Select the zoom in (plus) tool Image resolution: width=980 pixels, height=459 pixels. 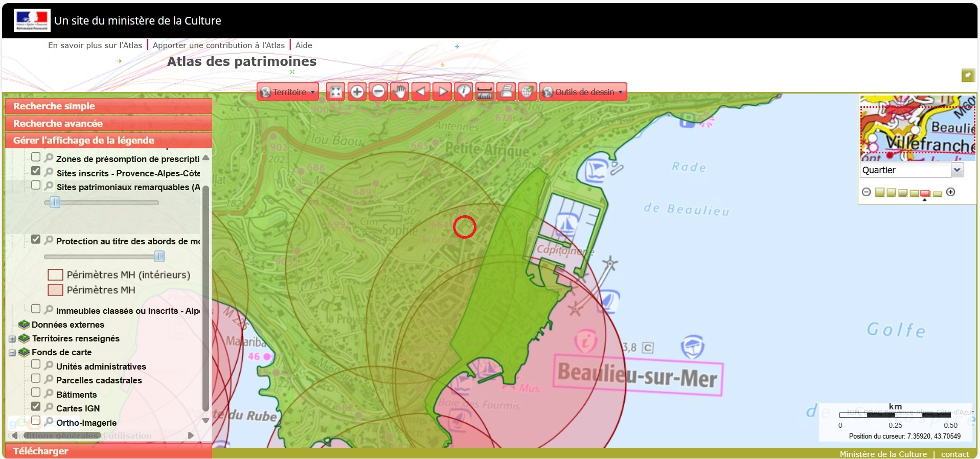[x=357, y=92]
